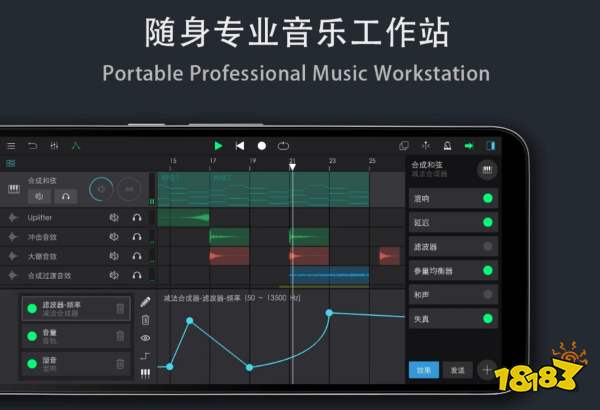Open the mixer sliders icon

55,146
